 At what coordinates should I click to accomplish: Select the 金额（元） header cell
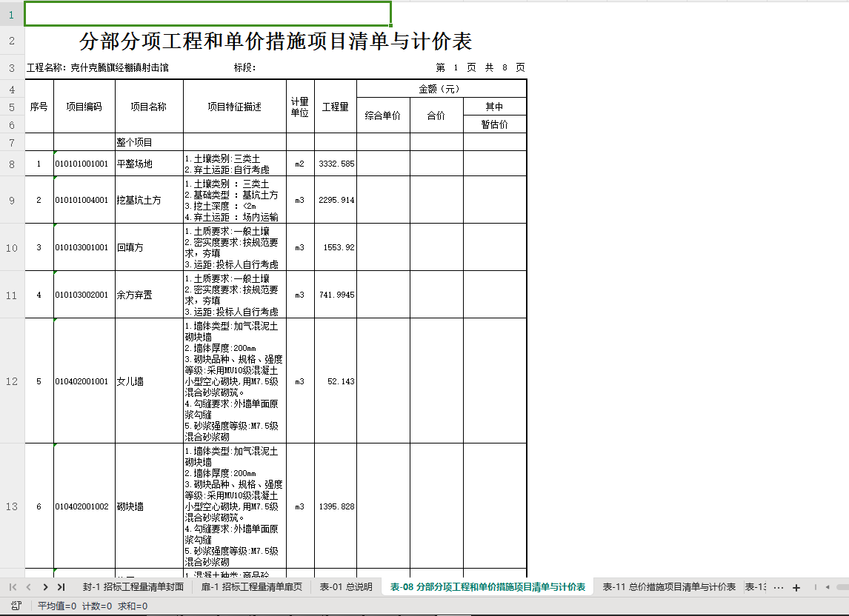click(x=442, y=89)
